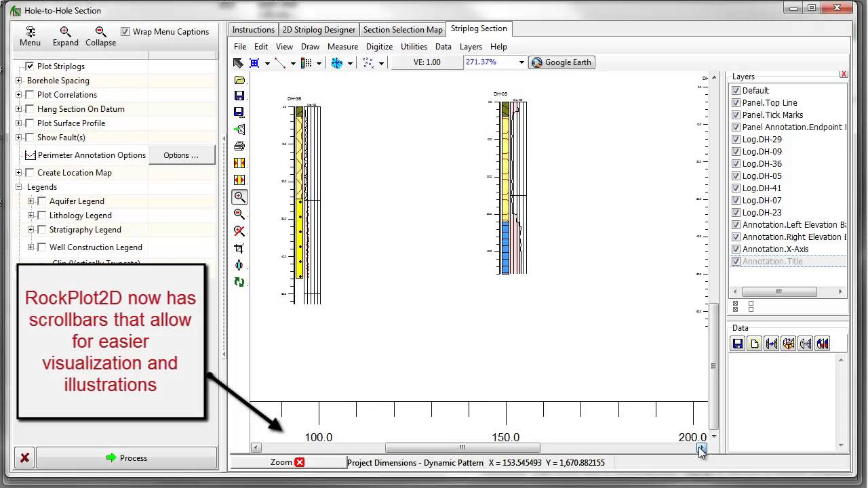Activate the zoom in magnifier tool
868x488 pixels.
[x=239, y=197]
